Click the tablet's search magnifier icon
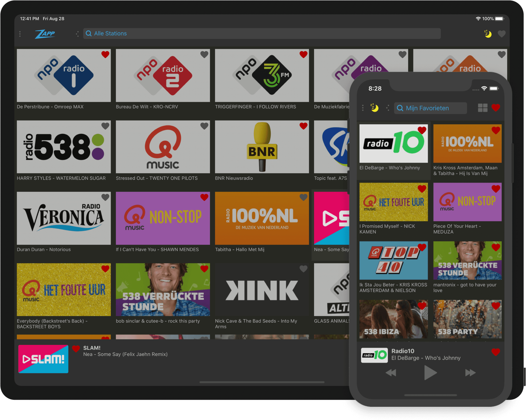 89,33
